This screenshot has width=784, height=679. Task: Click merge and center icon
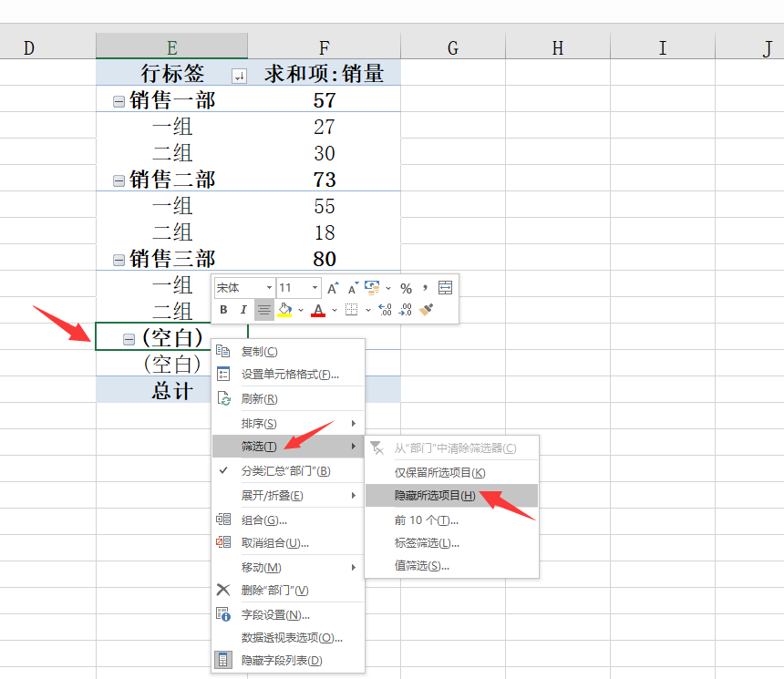point(445,288)
